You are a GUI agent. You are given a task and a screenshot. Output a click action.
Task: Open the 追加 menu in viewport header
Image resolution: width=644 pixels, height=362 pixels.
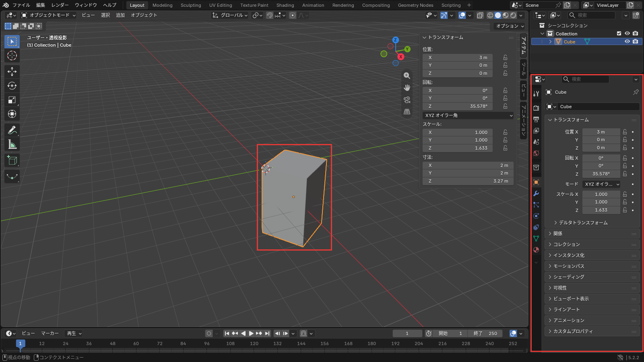[x=120, y=15]
